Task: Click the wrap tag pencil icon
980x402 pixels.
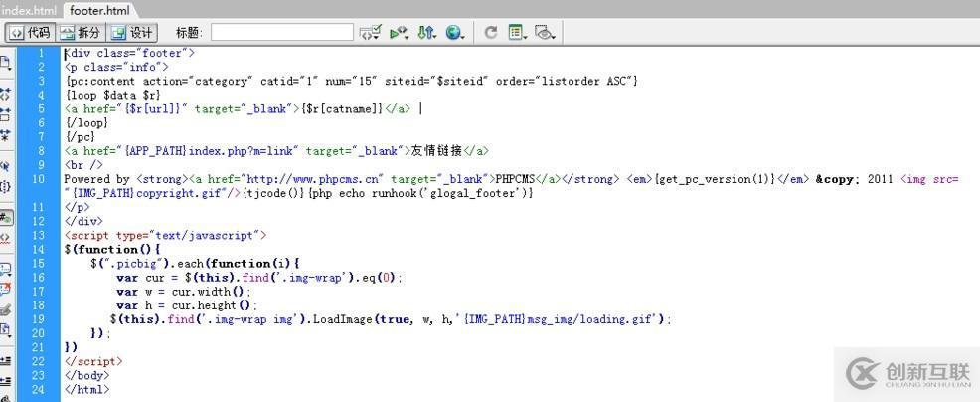Action: [5, 309]
